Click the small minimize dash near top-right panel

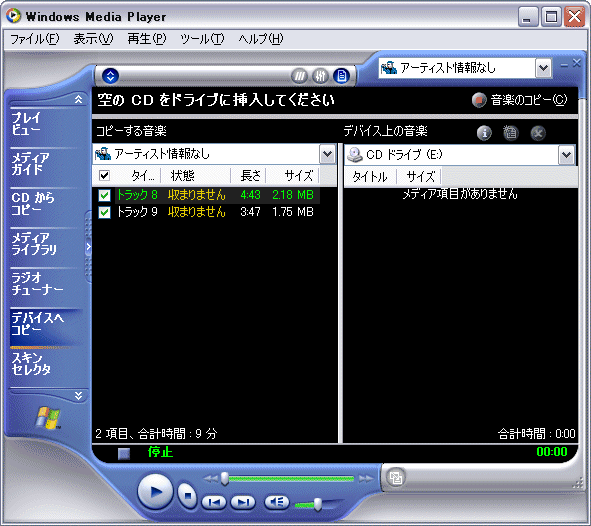[x=564, y=65]
